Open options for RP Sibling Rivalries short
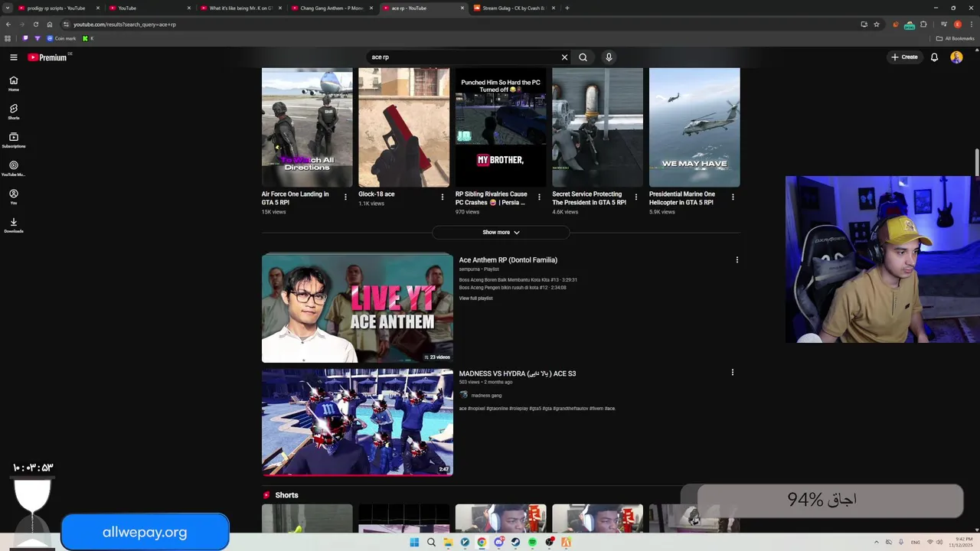 click(x=539, y=197)
